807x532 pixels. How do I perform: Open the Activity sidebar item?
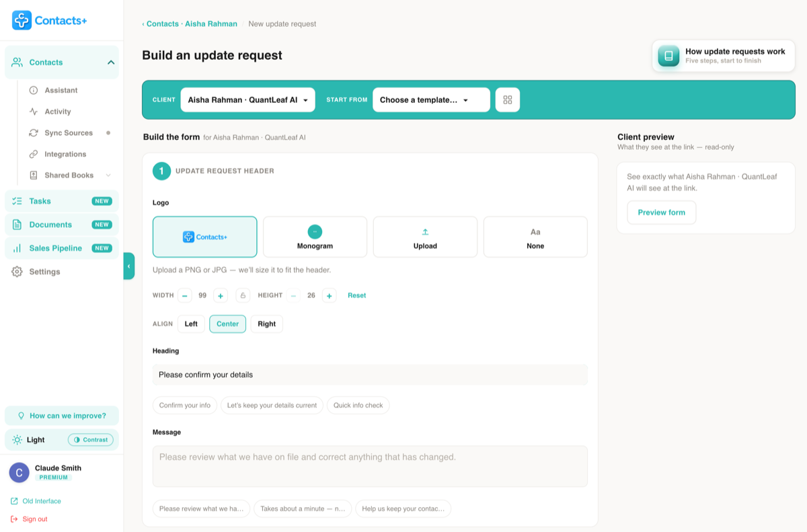pyautogui.click(x=58, y=112)
